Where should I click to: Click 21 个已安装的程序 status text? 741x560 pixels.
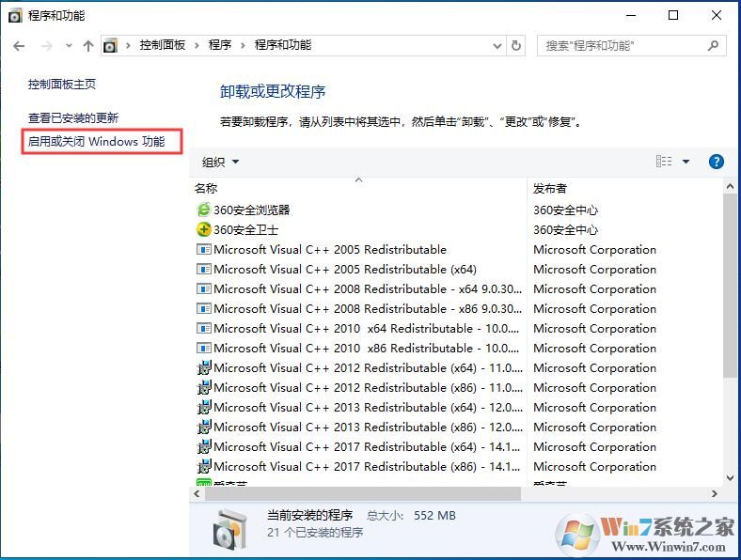click(x=315, y=533)
